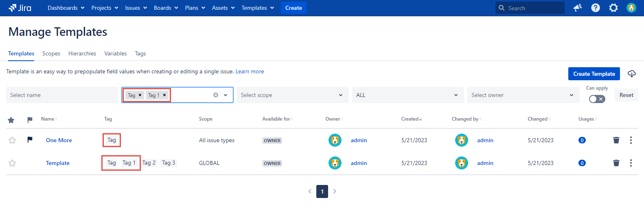The image size is (644, 209).
Task: Click into the Select name filter field
Action: [62, 95]
